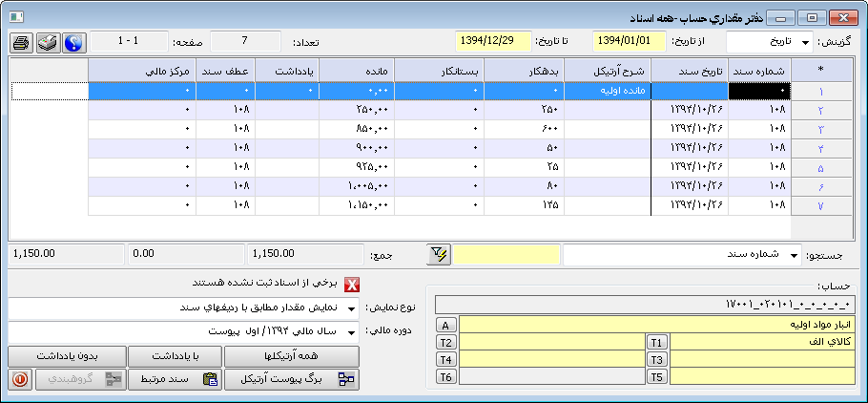The image size is (868, 403).
Task: Click the red power exit icon
Action: (x=20, y=379)
